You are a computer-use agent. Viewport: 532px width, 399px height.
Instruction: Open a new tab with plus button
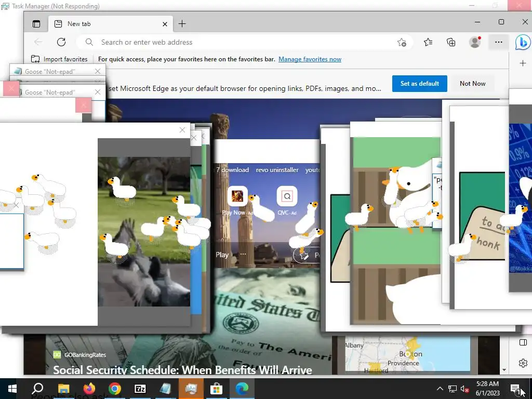click(x=182, y=24)
